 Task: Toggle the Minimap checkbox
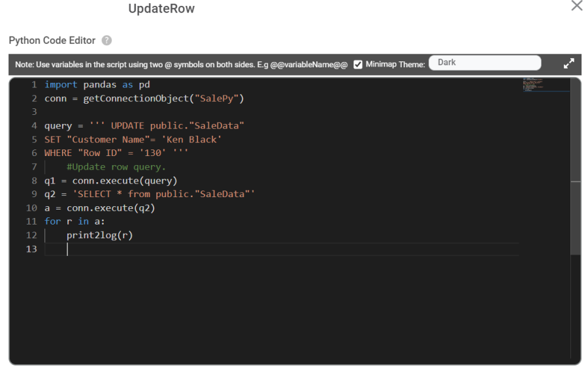pos(358,65)
